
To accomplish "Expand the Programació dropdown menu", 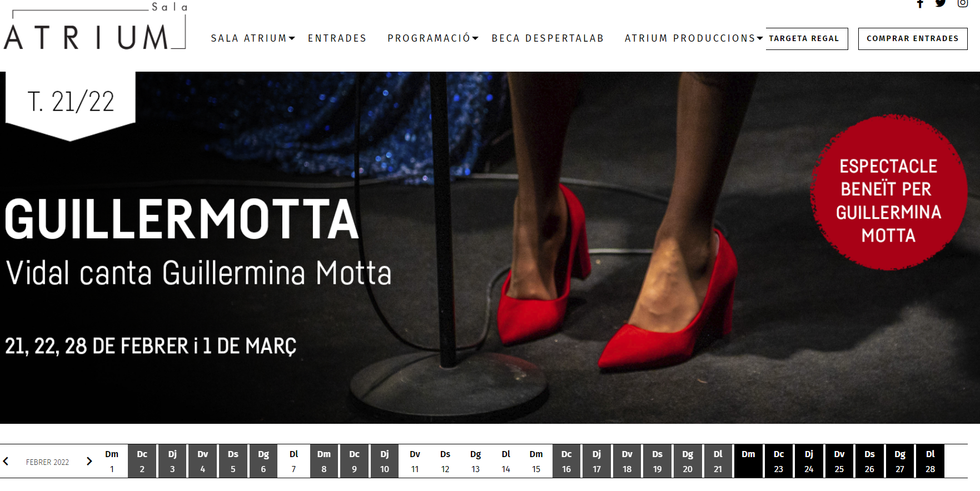I will coord(433,38).
